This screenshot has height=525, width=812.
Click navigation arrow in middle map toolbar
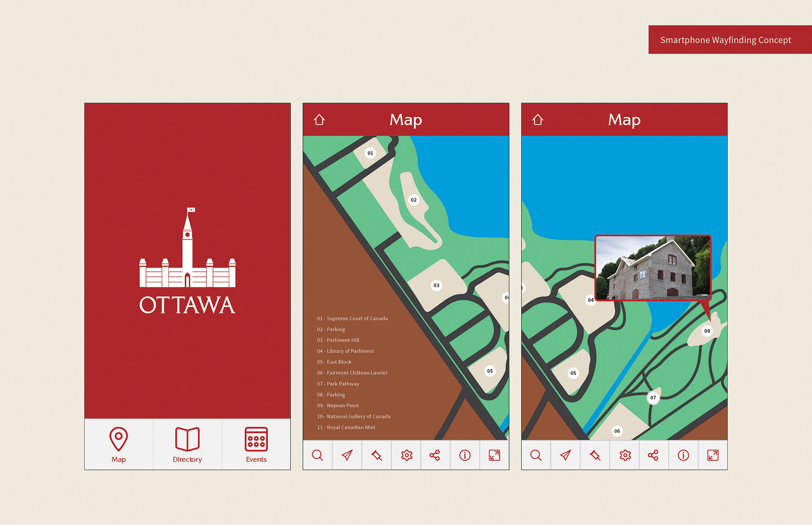pyautogui.click(x=347, y=455)
